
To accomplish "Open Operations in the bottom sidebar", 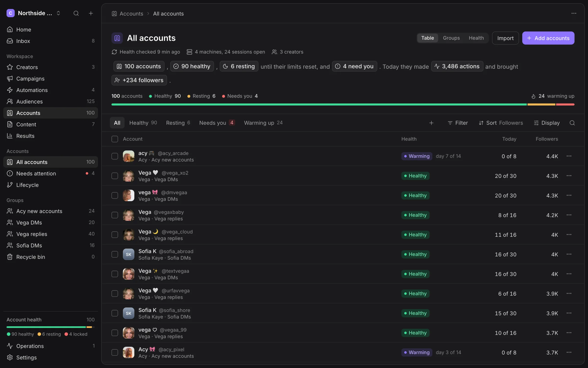I will (50, 346).
